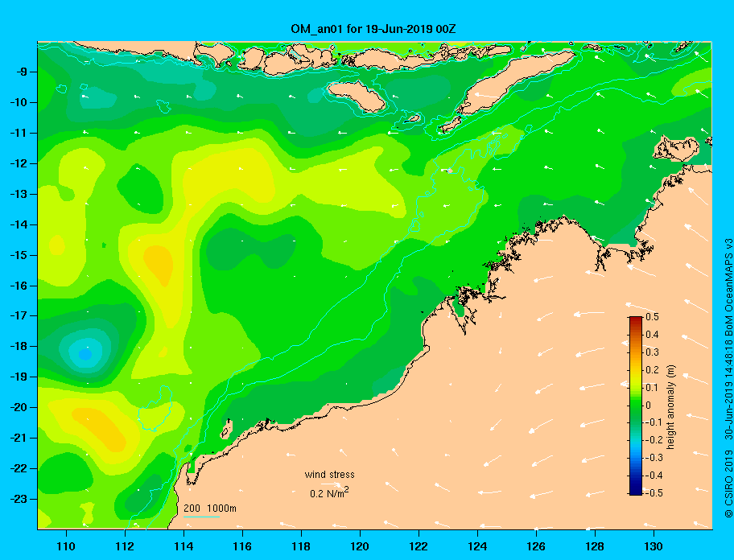Click the CSIRO copyright text on the right edge
The height and width of the screenshot is (560, 734).
[x=728, y=378]
